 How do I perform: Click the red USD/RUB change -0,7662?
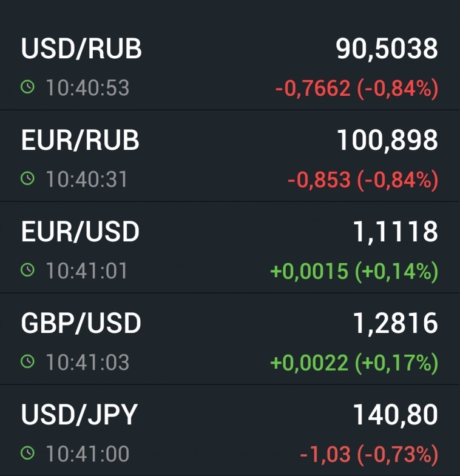313,89
